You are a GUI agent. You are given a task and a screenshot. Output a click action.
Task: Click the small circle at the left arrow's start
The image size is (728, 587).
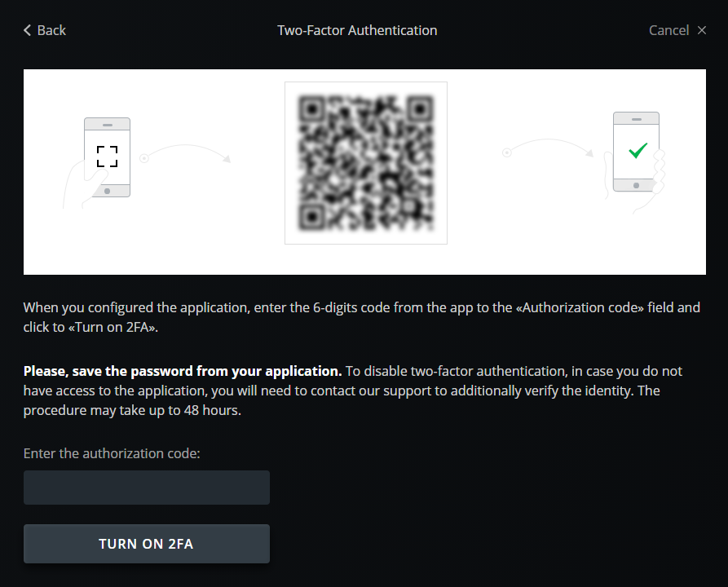pos(144,158)
